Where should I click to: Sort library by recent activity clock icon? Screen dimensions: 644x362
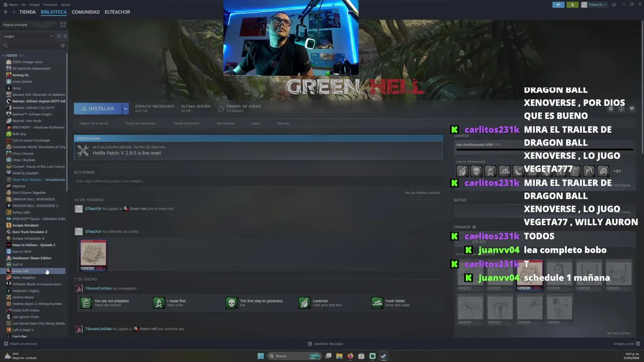click(x=59, y=36)
